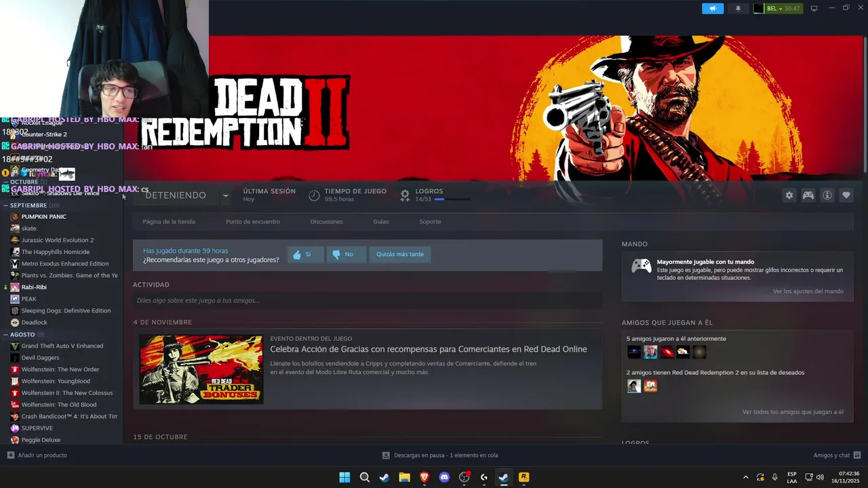Select Metro Exodus Enhanced Edition
868x488 pixels.
(65, 264)
